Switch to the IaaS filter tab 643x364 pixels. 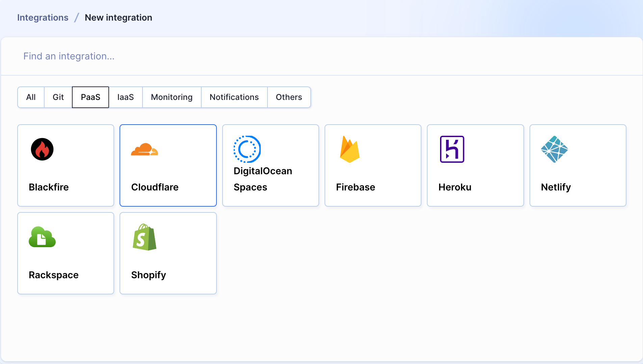pos(126,97)
